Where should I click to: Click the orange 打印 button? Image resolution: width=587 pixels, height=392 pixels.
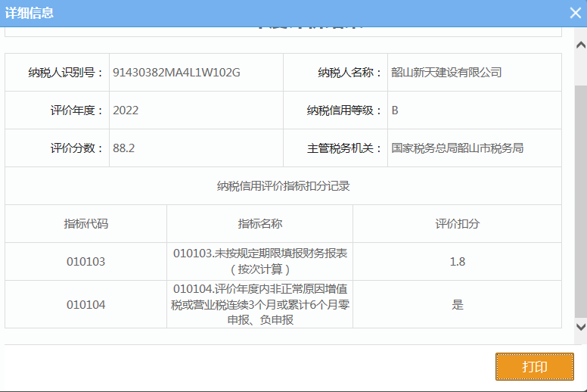coord(534,367)
